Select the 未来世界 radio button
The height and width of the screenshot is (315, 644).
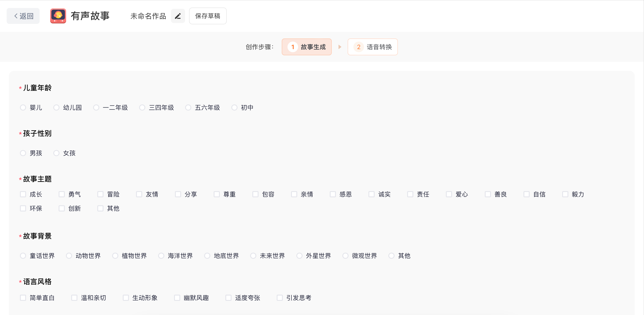point(253,256)
